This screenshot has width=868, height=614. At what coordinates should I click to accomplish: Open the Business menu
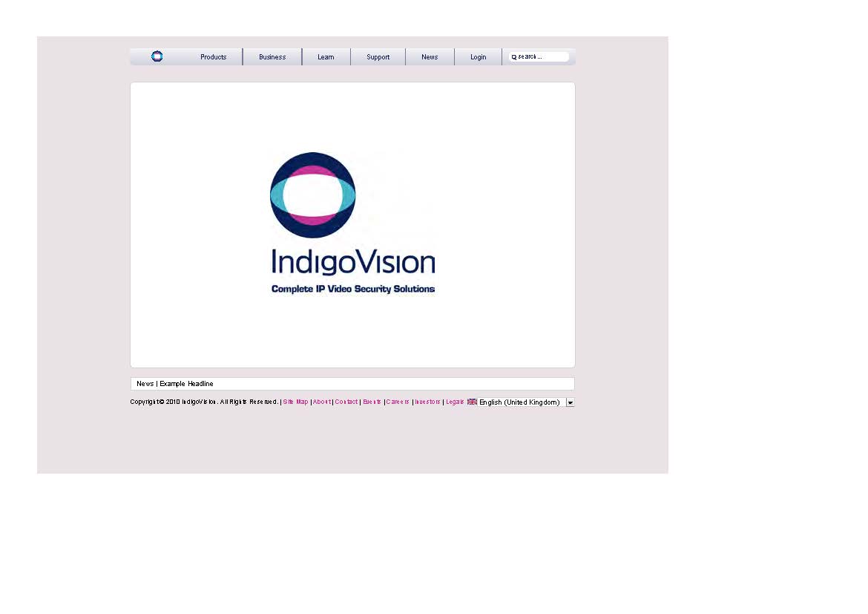(272, 57)
